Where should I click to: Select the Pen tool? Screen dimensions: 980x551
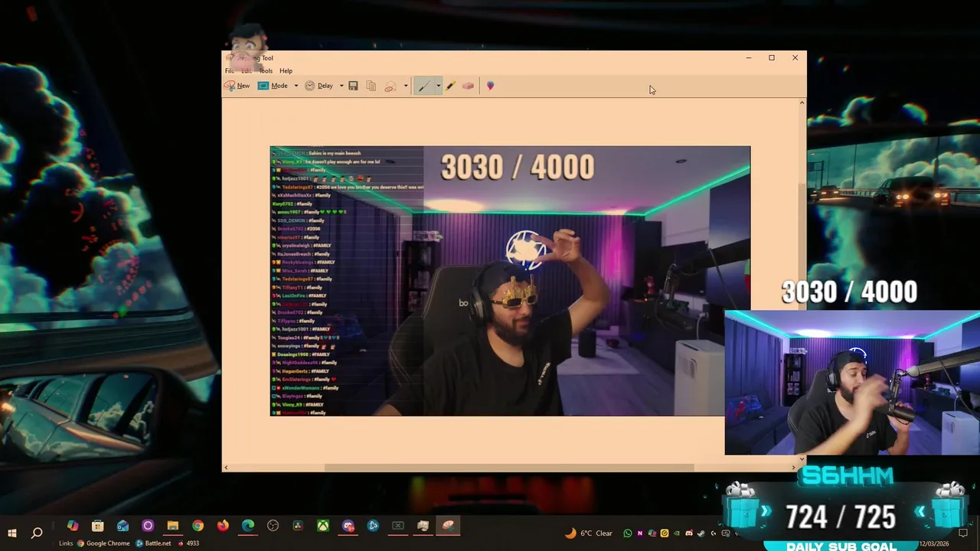point(423,86)
